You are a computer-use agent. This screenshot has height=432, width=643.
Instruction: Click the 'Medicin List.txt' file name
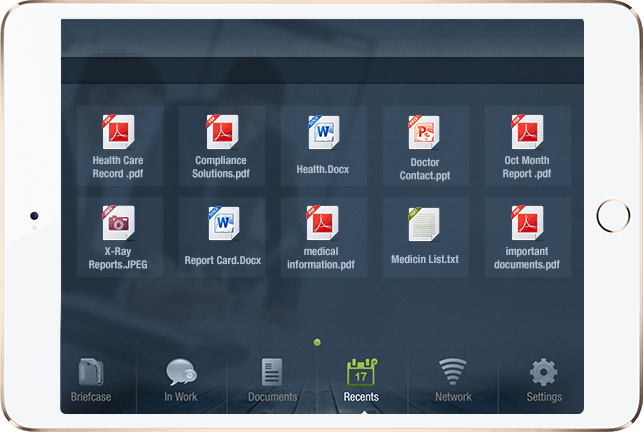click(425, 259)
